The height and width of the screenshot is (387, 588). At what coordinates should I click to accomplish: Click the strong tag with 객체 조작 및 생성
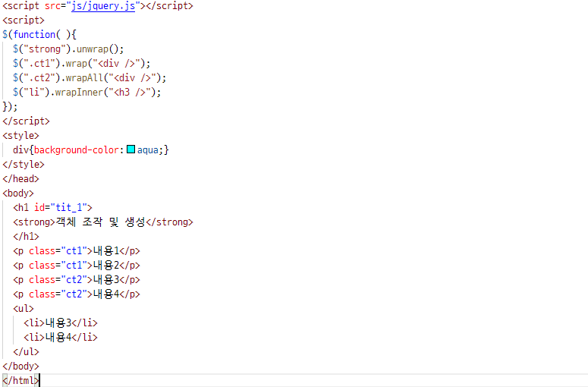tap(103, 222)
